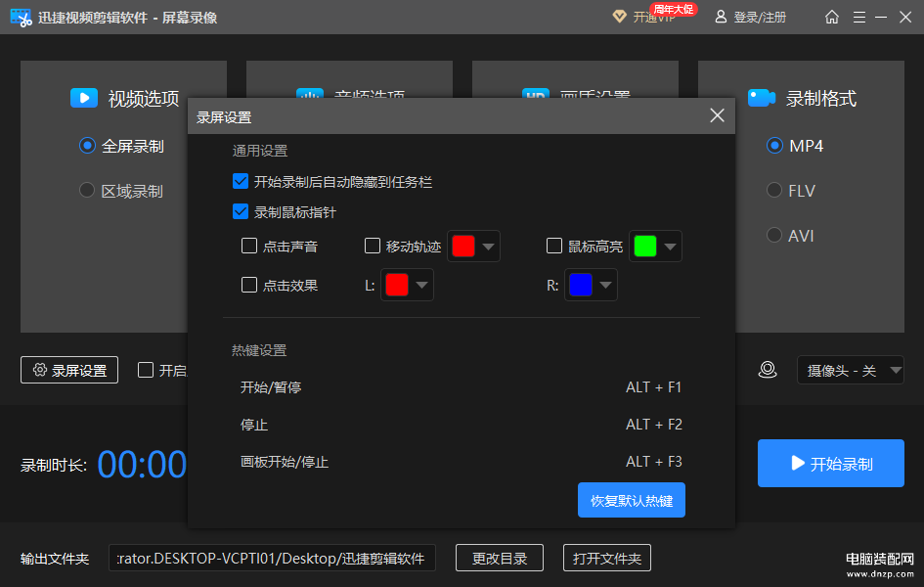Expand the 鼠标高亮 color dropdown arrow

(670, 247)
